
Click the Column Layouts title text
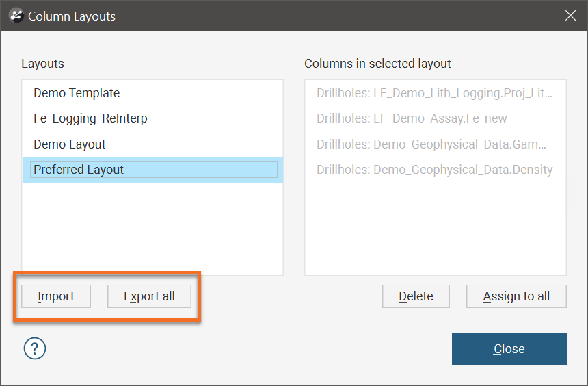pyautogui.click(x=72, y=16)
